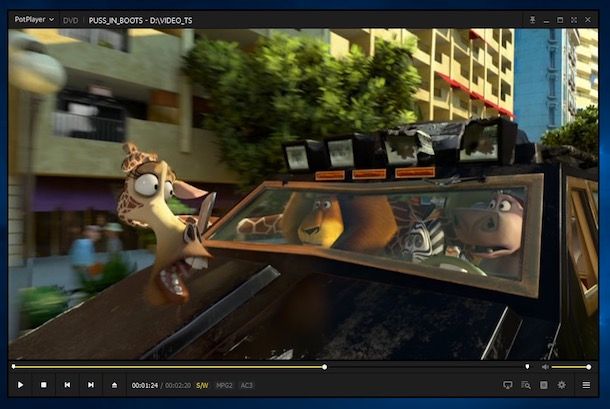Image resolution: width=610 pixels, height=409 pixels.
Task: Skip to next chapter with skip-forward button
Action: [x=91, y=385]
